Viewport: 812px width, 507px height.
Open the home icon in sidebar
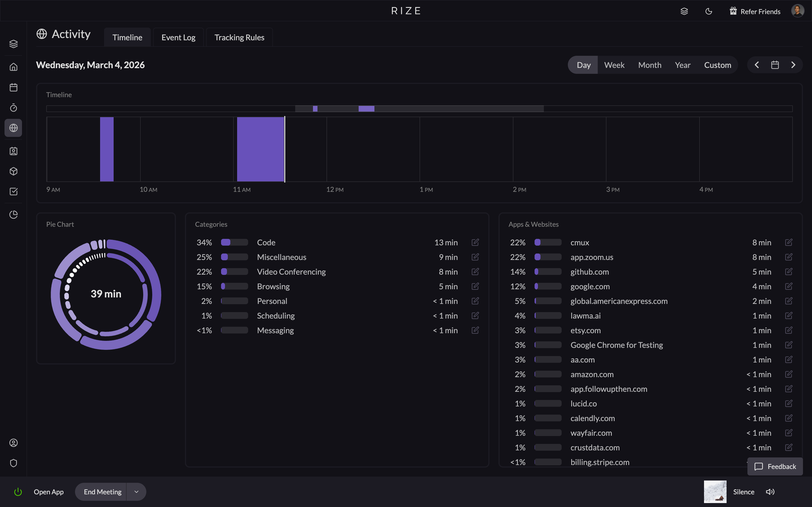coord(14,67)
